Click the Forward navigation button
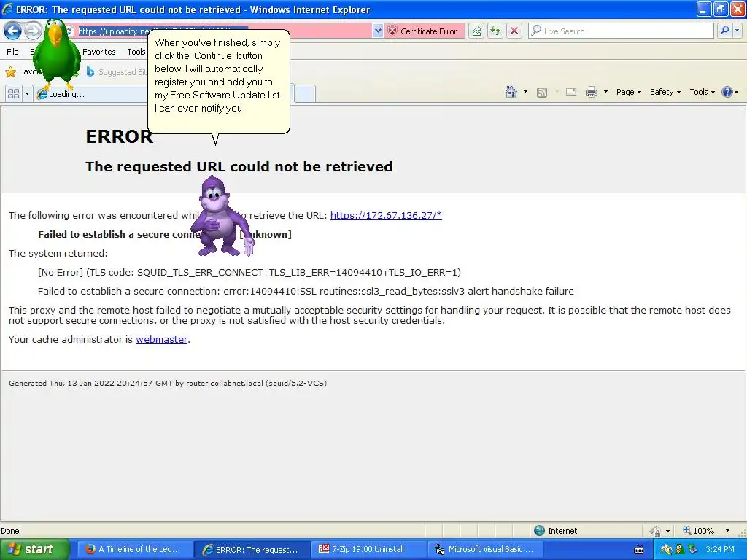The image size is (747, 560). point(32,31)
